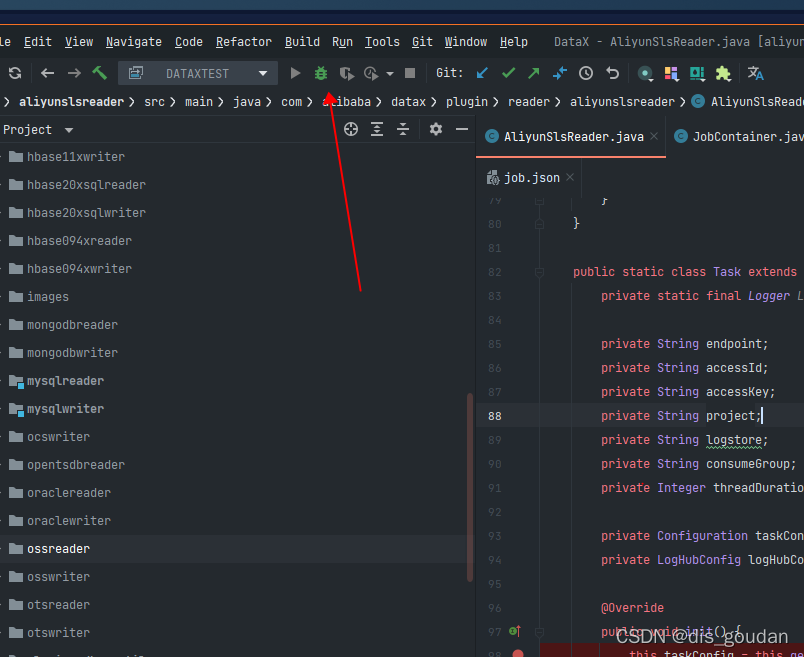This screenshot has width=804, height=657.
Task: Open the Window menu
Action: tap(466, 42)
